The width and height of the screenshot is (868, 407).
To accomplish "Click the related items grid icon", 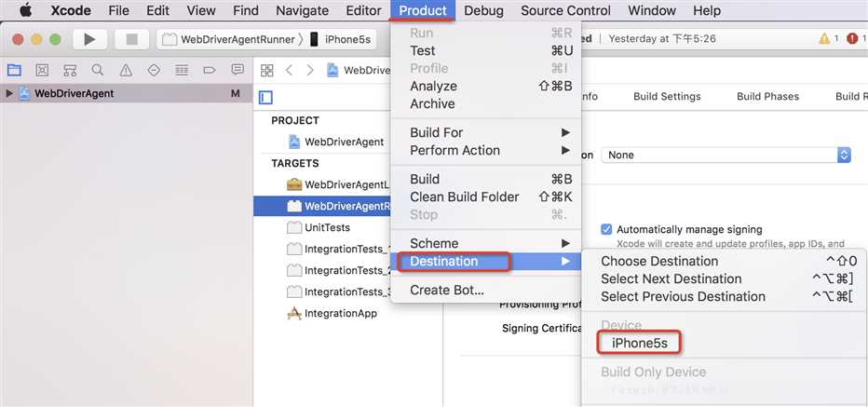I will (x=266, y=71).
